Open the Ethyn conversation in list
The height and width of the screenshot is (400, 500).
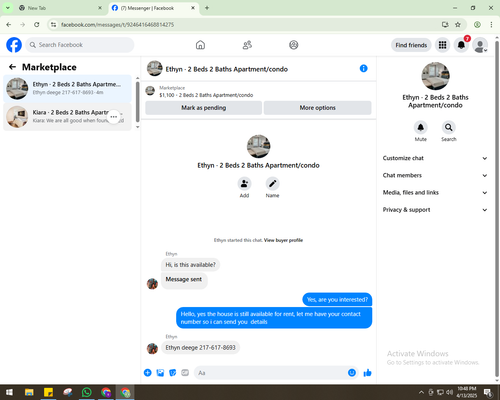68,89
